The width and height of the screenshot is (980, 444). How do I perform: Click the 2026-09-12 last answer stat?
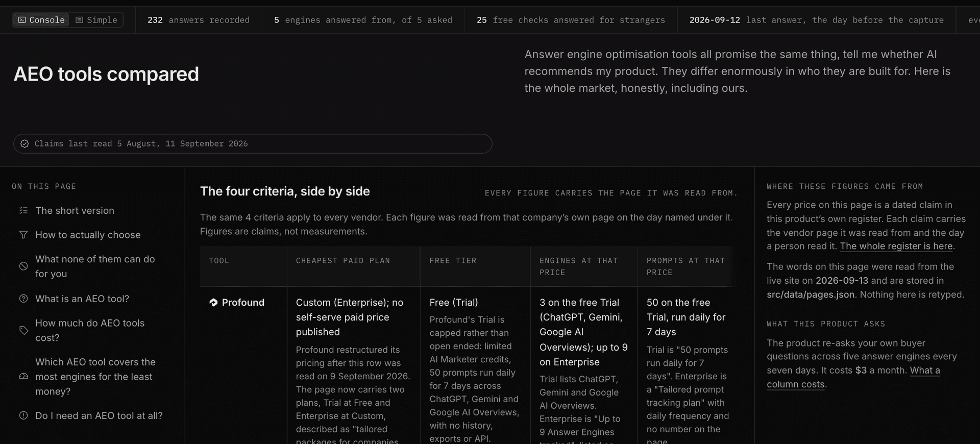pyautogui.click(x=817, y=20)
